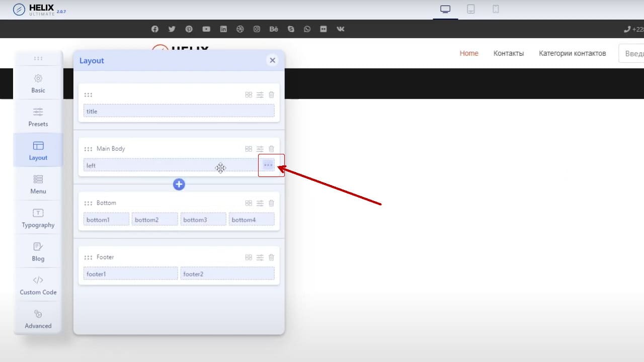Select the bottom3 column
644x362 pixels.
click(203, 219)
